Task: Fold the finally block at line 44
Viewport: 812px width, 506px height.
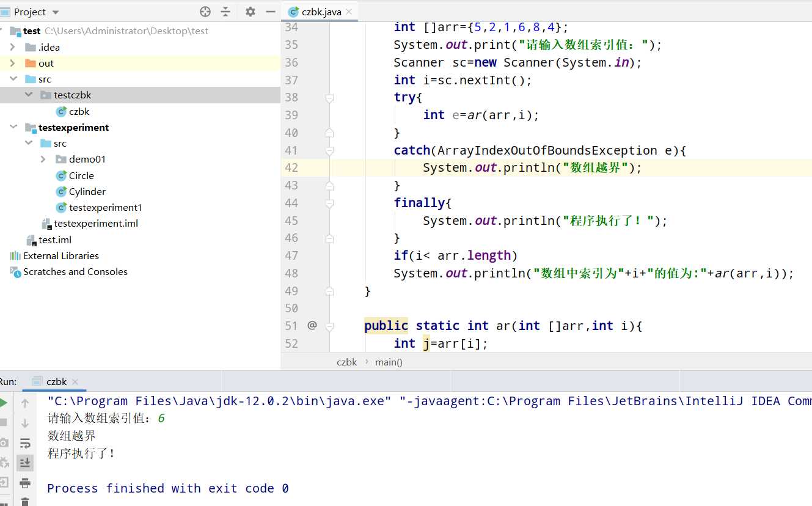Action: (329, 203)
